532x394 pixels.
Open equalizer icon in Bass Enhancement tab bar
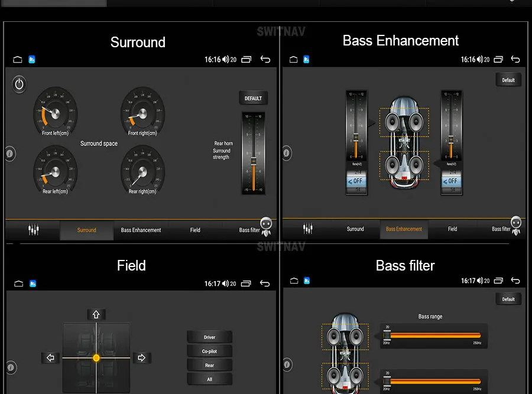[308, 229]
